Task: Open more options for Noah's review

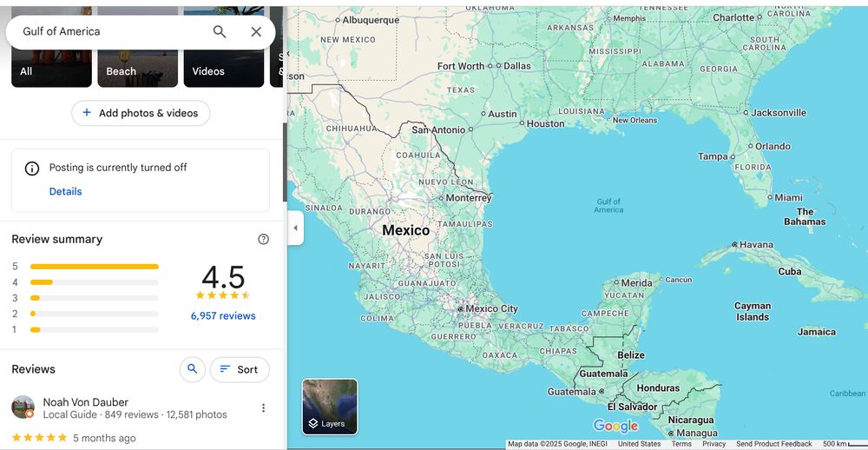Action: (264, 408)
